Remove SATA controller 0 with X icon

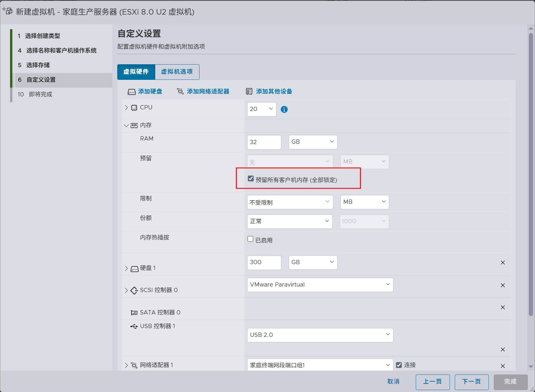[503, 307]
